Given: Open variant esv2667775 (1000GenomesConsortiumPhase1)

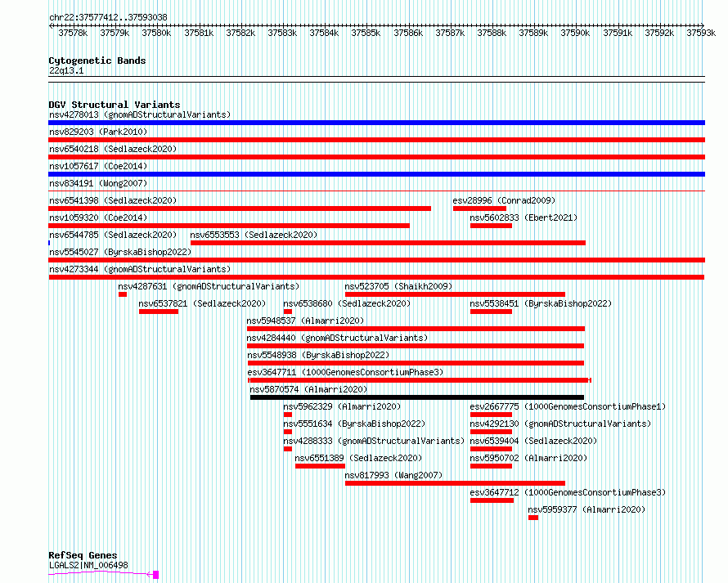Looking at the screenshot, I should (x=568, y=406).
